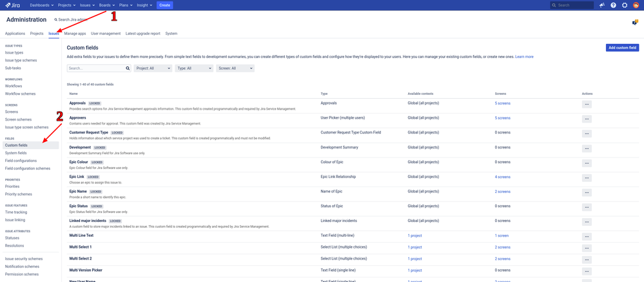
Task: Open actions menu for Multi Select 2
Action: 587,259
